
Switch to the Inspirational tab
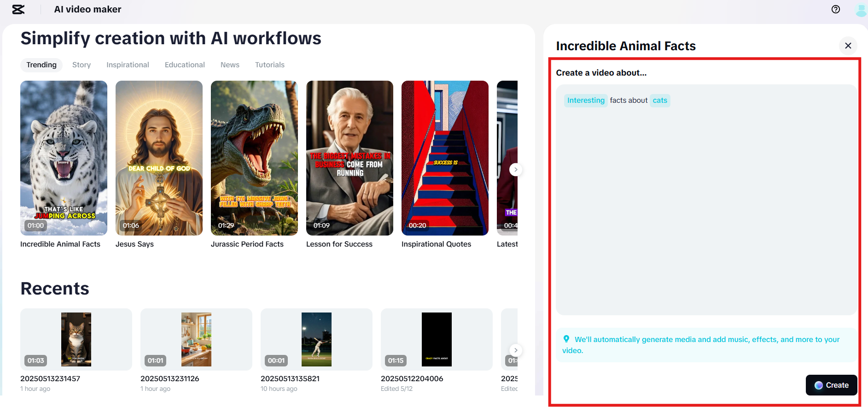(128, 65)
